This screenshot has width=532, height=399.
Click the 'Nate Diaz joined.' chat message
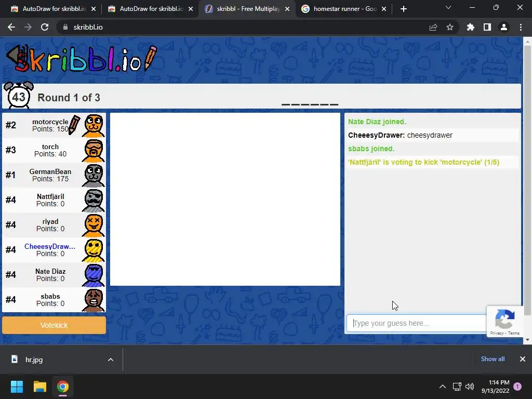[x=377, y=122]
